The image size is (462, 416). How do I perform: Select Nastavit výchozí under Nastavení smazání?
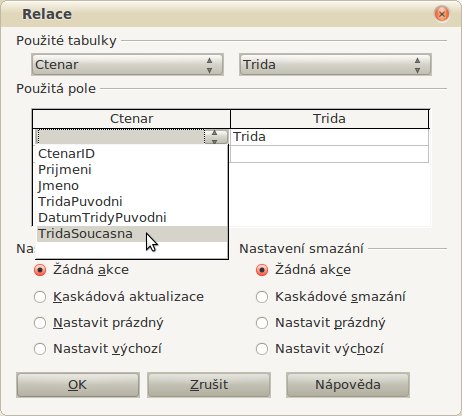[x=320, y=349]
